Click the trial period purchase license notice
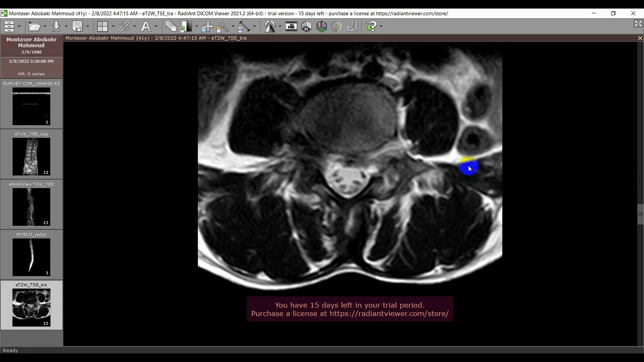The height and width of the screenshot is (362, 644). pos(350,309)
